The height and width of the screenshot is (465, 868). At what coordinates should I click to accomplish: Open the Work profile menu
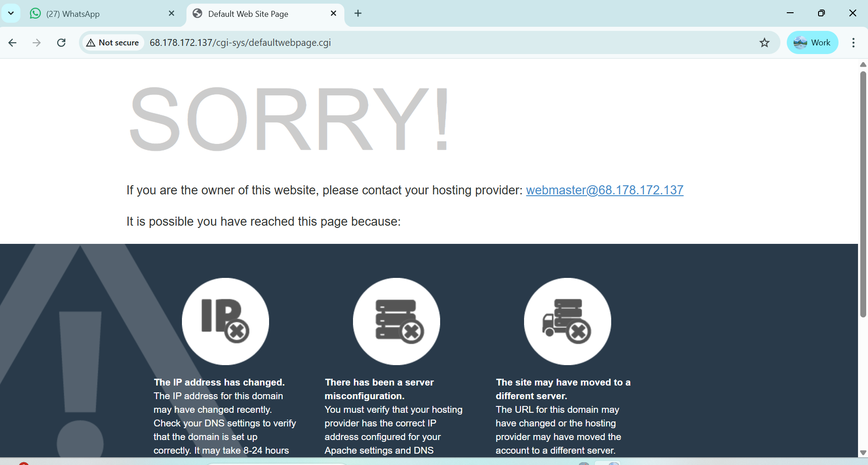tap(812, 43)
